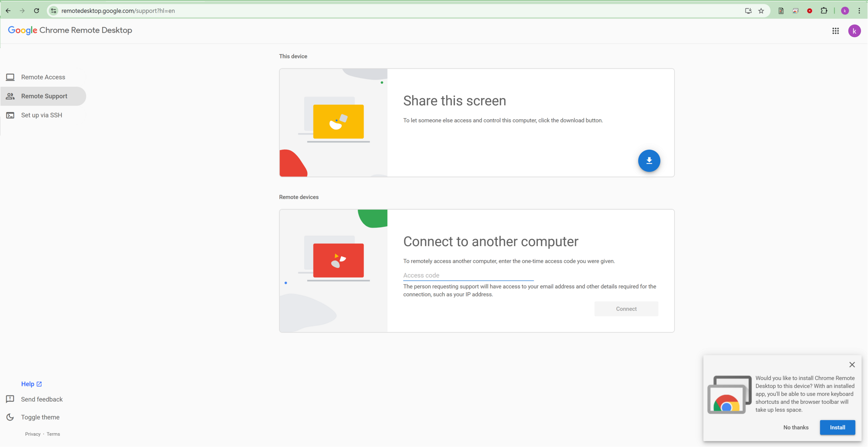Click the This device section label
This screenshot has width=868, height=447.
[293, 56]
